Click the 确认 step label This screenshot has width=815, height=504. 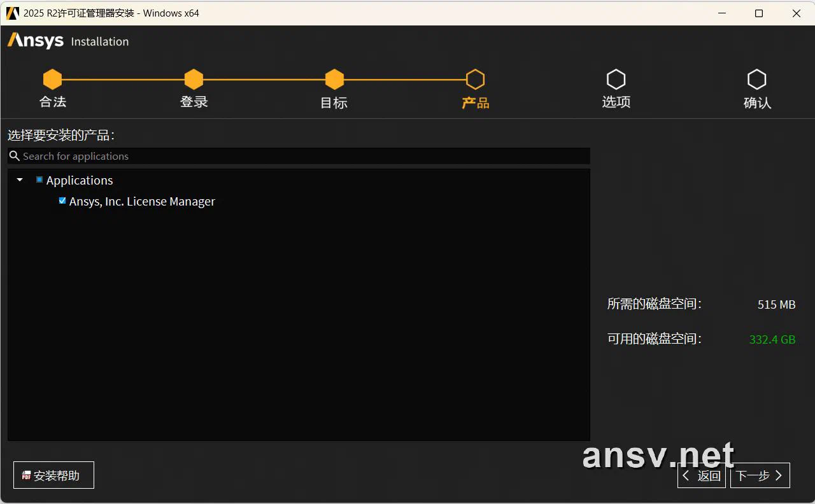tap(757, 102)
